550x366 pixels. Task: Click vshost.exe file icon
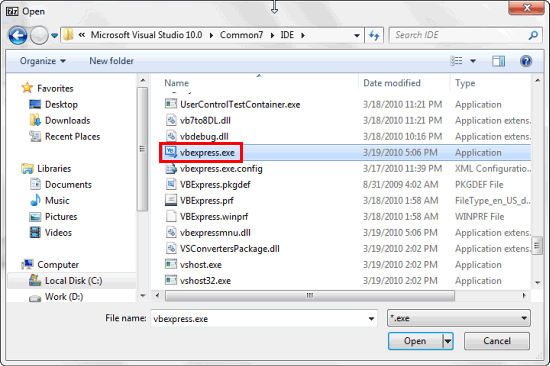(171, 264)
